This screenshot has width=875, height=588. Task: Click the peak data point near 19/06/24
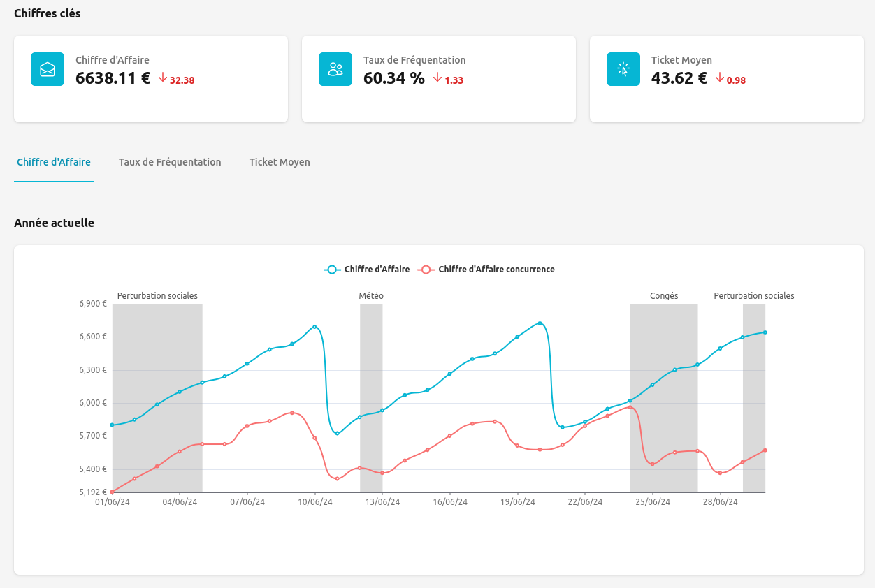(538, 323)
